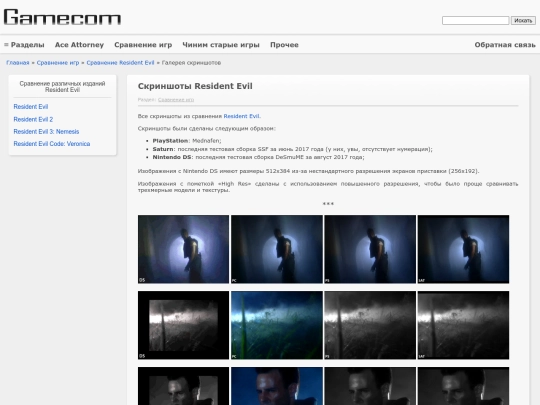Click the Nintendo DS list item text
540x405 pixels.
point(258,157)
